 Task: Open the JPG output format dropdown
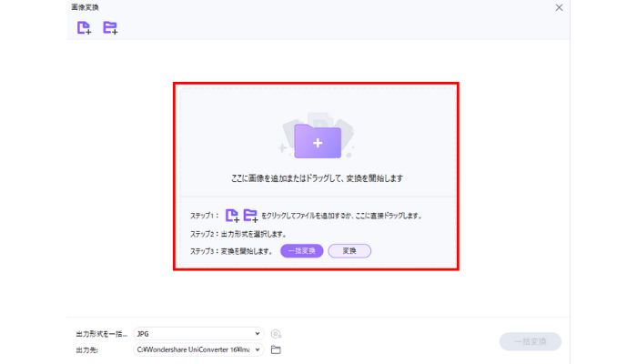coord(198,334)
